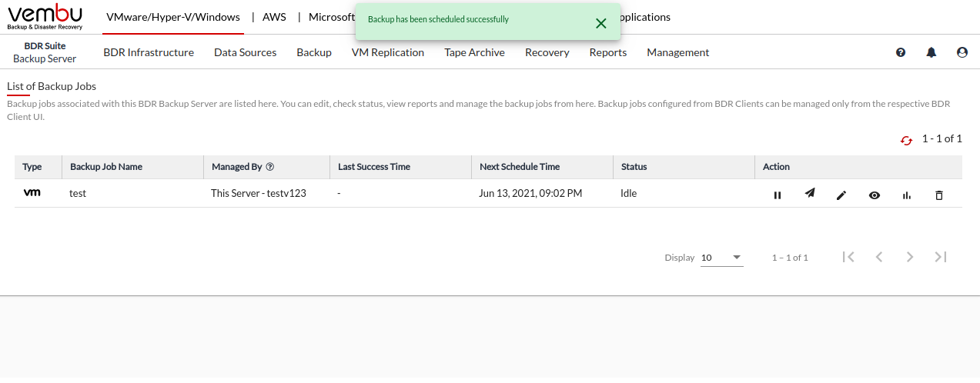This screenshot has width=980, height=383.
Task: Delete the test backup job with trash icon
Action: (x=938, y=195)
